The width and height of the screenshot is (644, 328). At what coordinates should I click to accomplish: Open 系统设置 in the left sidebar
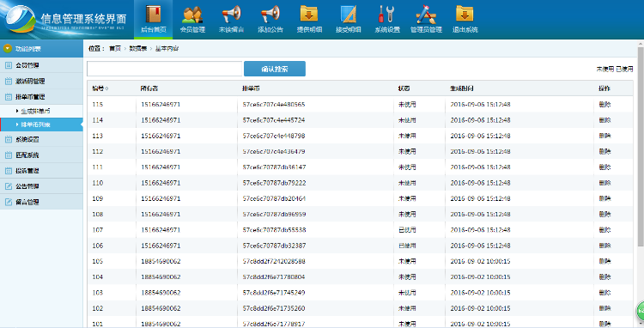(x=27, y=140)
